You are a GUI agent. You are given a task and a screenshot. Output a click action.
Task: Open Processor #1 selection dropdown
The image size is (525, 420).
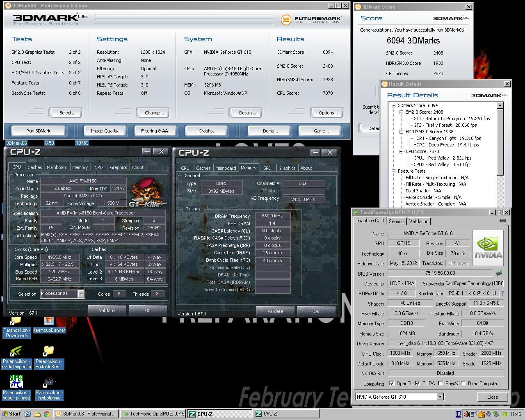tap(81, 294)
